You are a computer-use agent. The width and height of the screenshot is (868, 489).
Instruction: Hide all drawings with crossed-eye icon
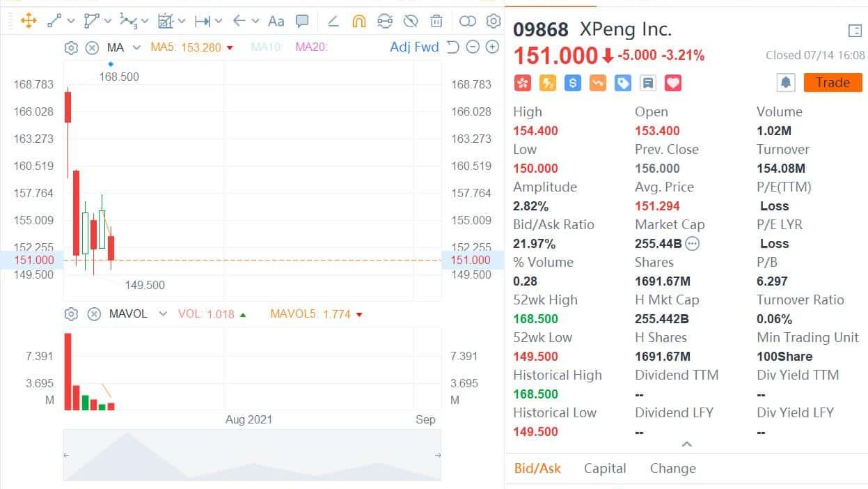[411, 21]
